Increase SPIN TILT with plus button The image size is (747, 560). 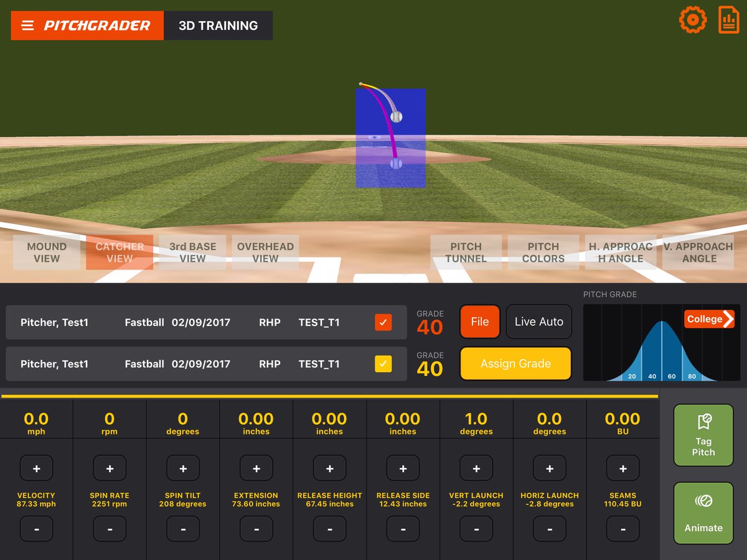(x=183, y=469)
